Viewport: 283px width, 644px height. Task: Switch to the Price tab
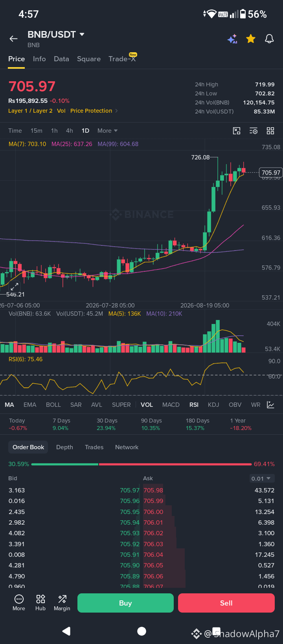(17, 59)
